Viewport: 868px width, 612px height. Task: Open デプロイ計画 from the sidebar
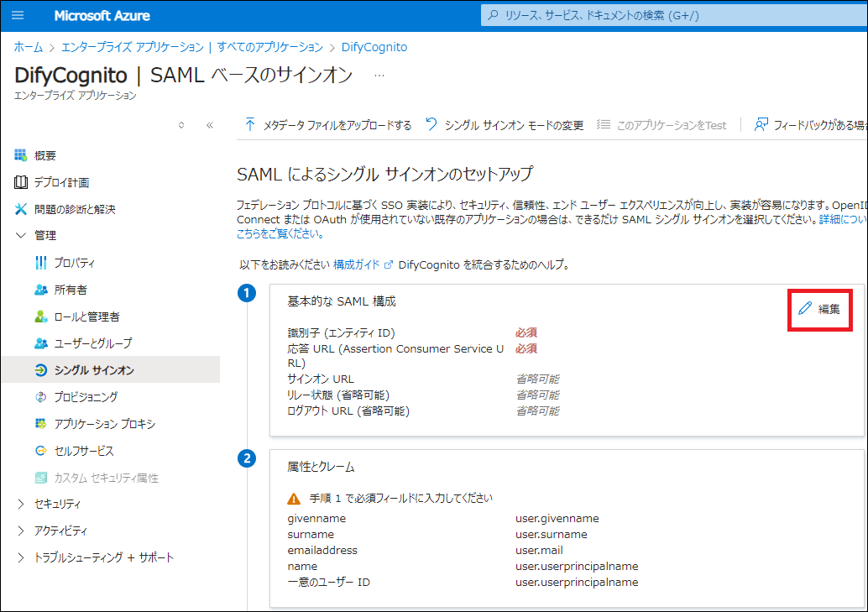click(60, 182)
